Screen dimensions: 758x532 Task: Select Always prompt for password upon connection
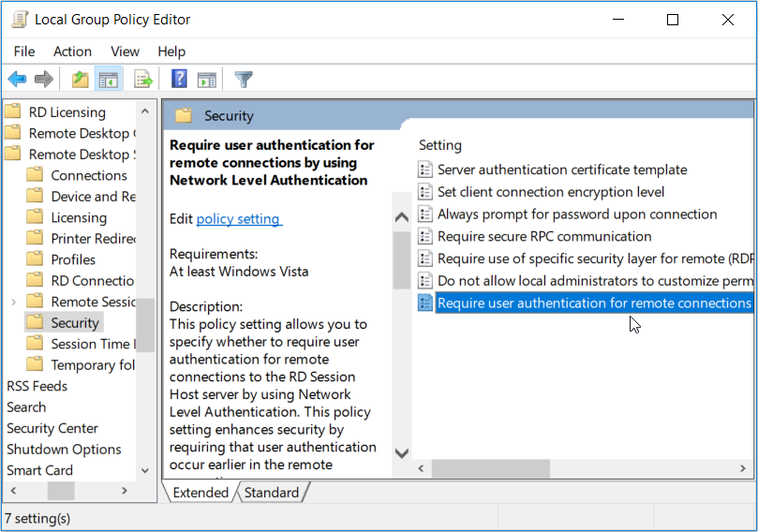(x=577, y=214)
